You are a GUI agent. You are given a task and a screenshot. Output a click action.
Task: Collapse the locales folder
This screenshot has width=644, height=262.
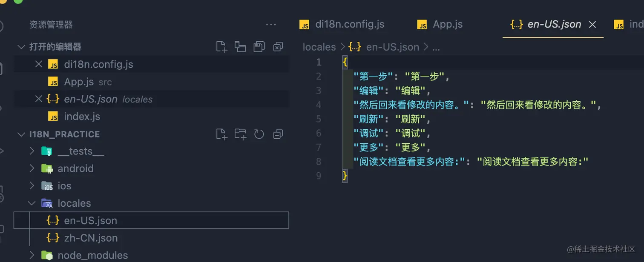pos(32,203)
